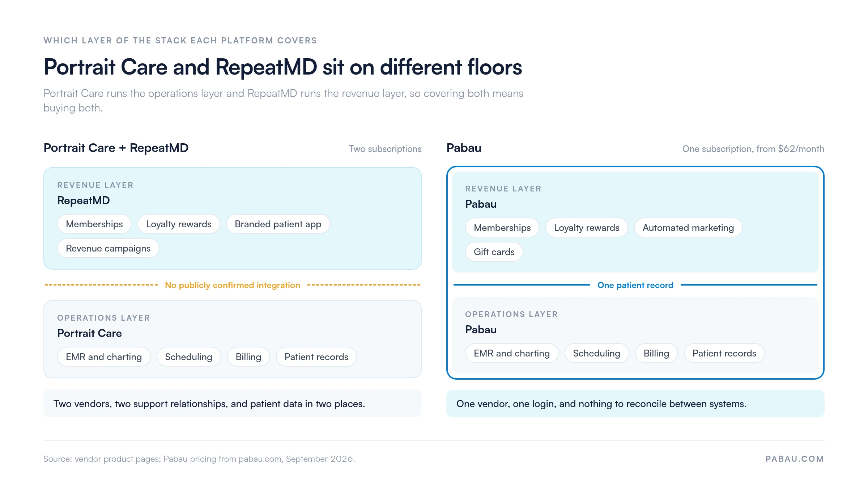868x498 pixels.
Task: Click the subtitle paragraph about buying both
Action: tap(283, 101)
